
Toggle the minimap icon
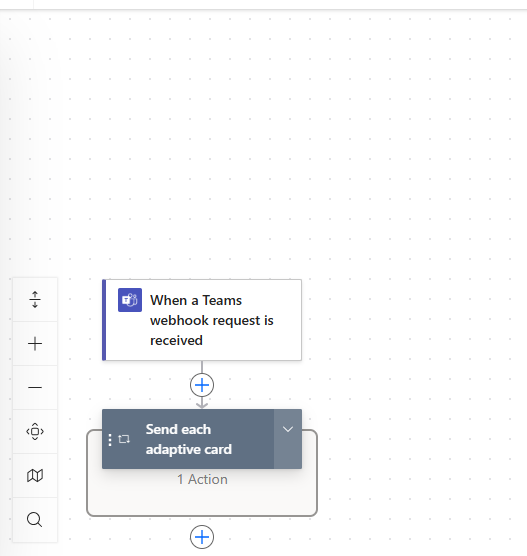point(35,475)
